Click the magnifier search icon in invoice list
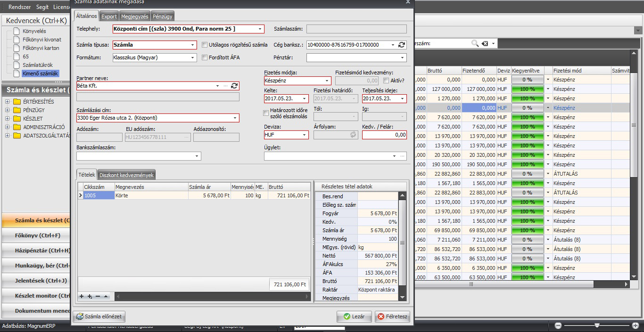 [475, 43]
